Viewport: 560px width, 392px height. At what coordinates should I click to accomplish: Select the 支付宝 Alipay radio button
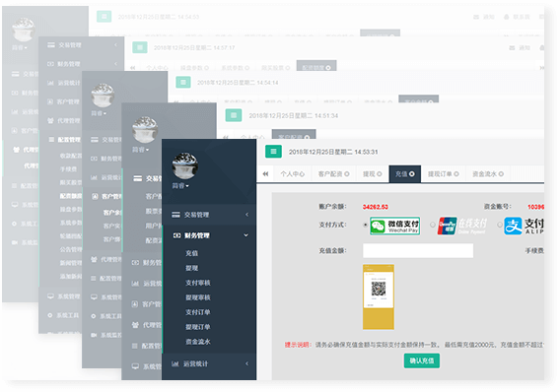(499, 225)
